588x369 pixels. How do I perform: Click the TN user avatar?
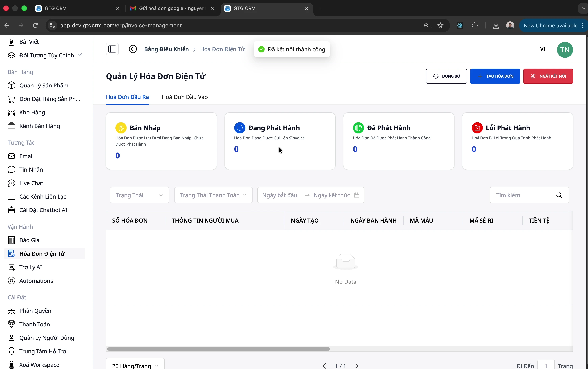(565, 50)
